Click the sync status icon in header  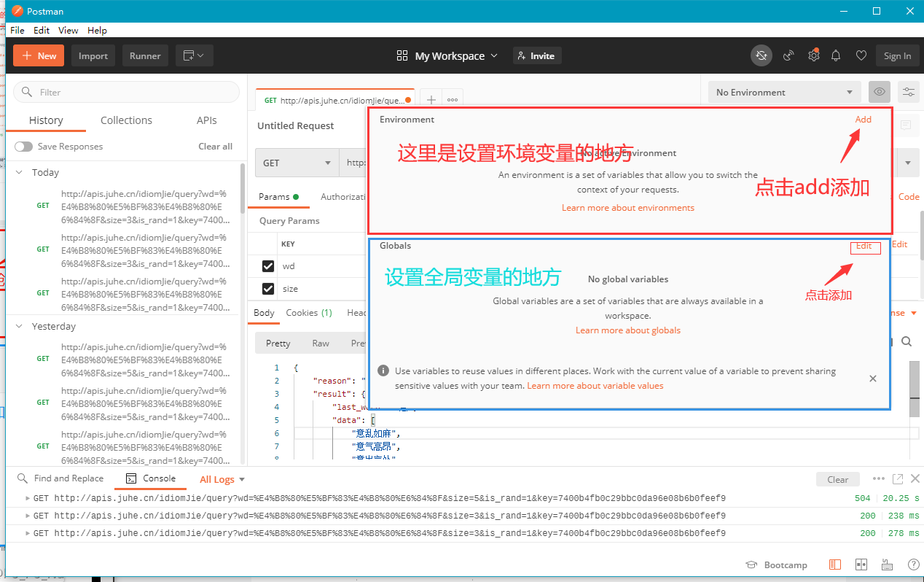point(761,55)
